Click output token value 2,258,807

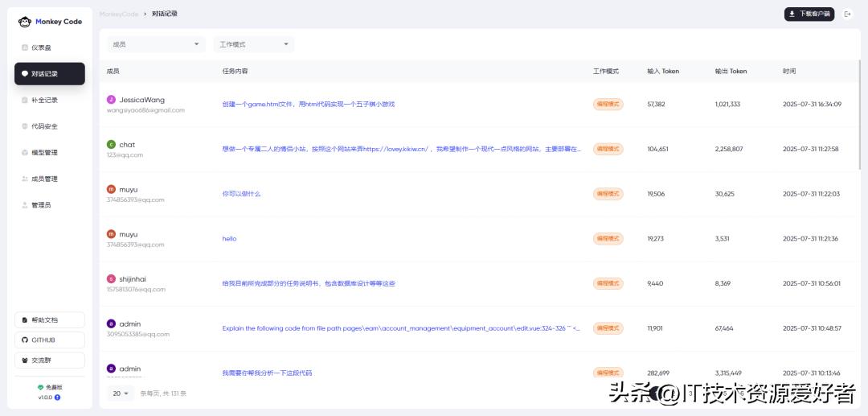pos(728,149)
